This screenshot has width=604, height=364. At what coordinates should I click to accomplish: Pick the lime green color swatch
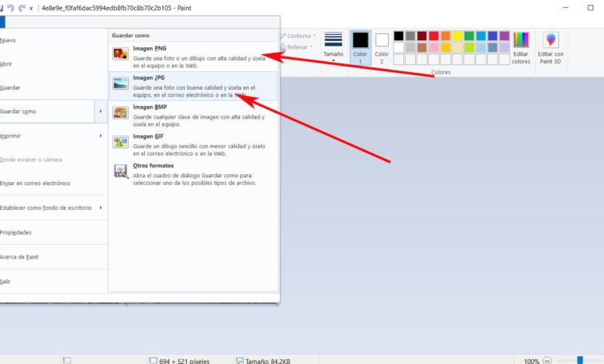469,47
